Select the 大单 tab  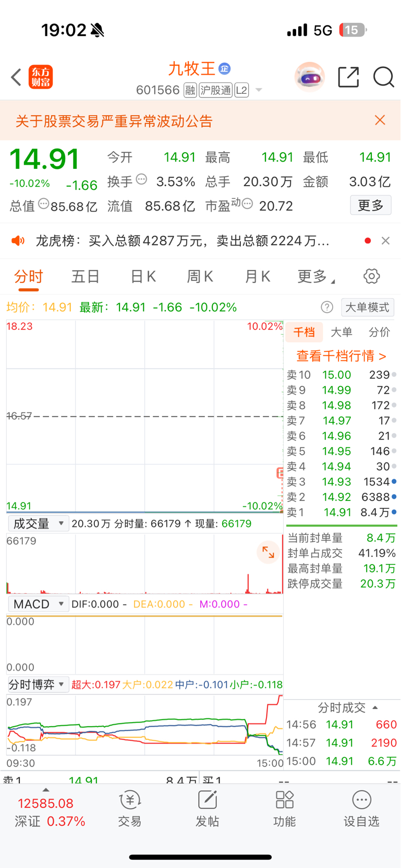click(342, 332)
